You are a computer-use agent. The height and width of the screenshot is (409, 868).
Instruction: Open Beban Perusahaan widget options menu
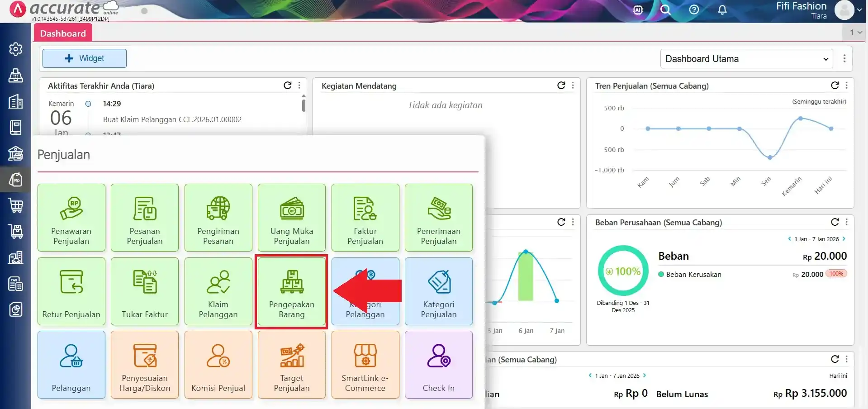847,222
